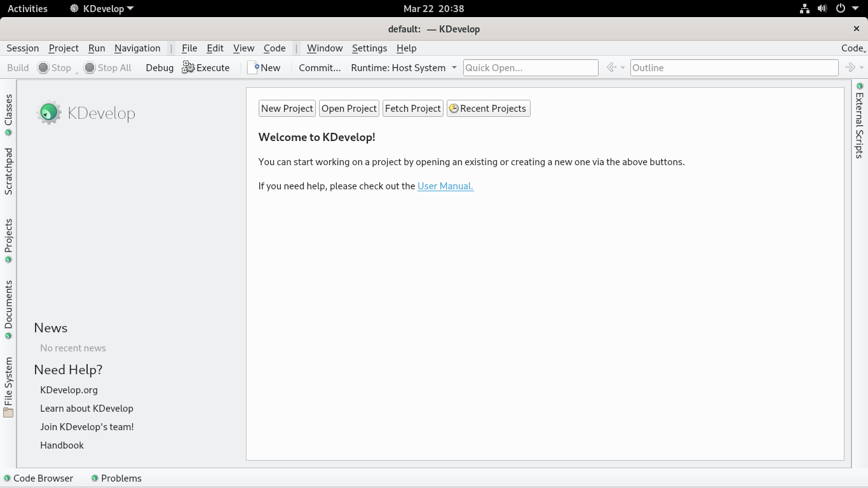Click the New Project button
The height and width of the screenshot is (488, 868).
pyautogui.click(x=287, y=109)
